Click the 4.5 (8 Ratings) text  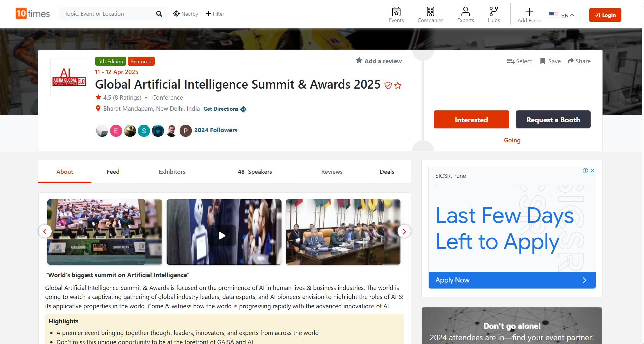click(x=122, y=98)
